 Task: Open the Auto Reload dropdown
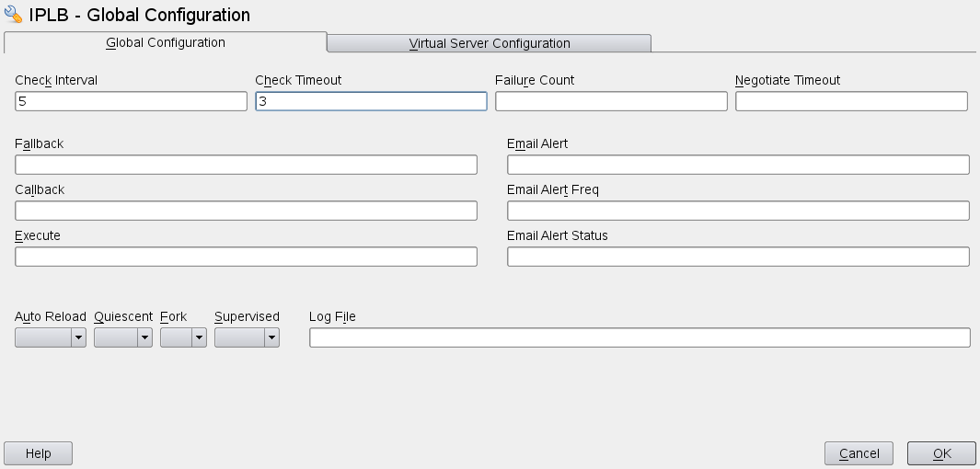pos(51,337)
